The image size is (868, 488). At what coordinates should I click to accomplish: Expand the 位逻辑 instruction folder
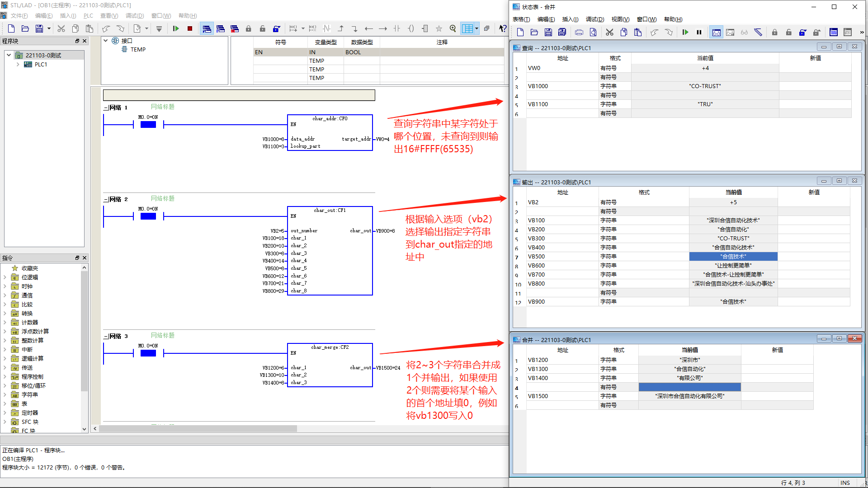5,277
